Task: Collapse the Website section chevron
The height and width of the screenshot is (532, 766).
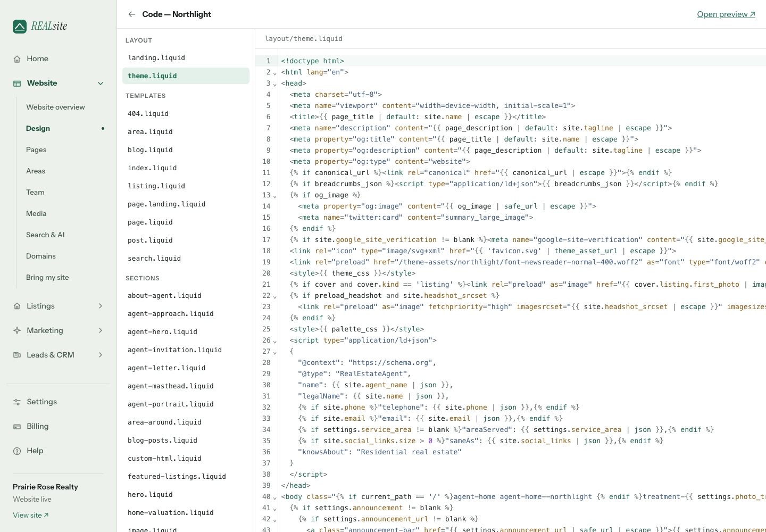Action: pos(101,84)
